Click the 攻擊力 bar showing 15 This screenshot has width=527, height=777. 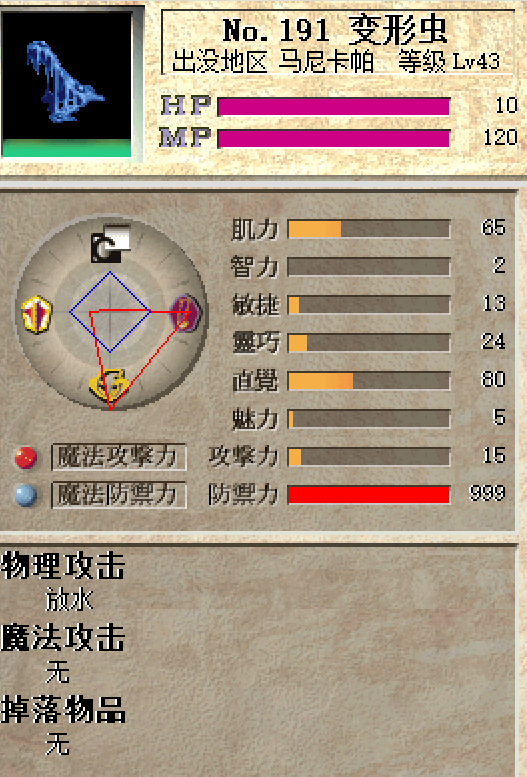369,457
